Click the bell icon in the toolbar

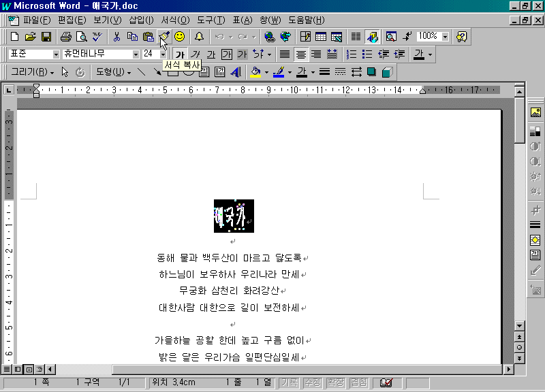199,37
